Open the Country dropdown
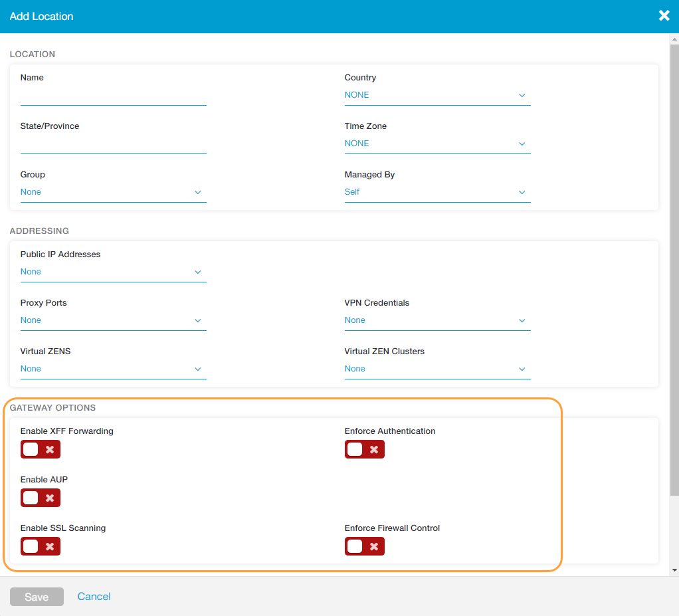Viewport: 679px width, 616px height. 436,95
